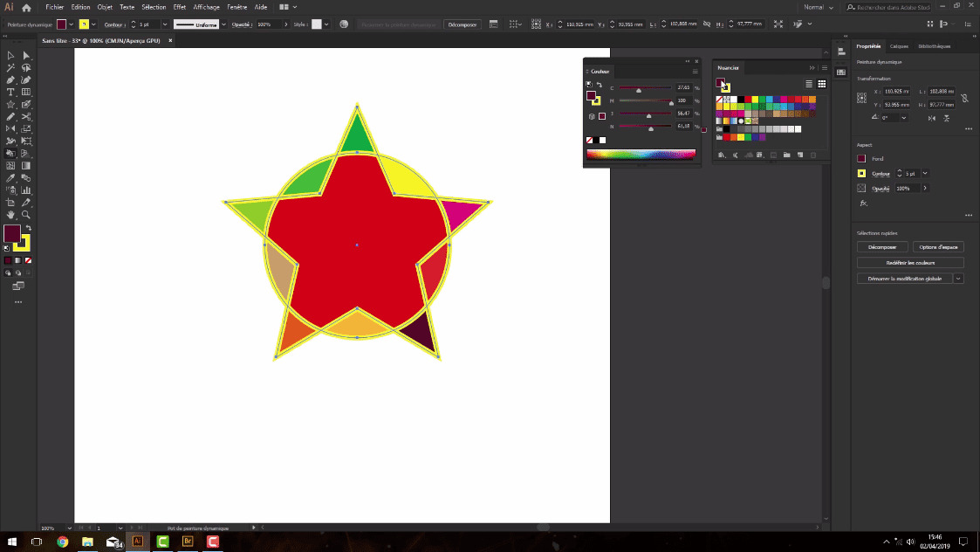Select the Paintbrush tool

pos(25,102)
